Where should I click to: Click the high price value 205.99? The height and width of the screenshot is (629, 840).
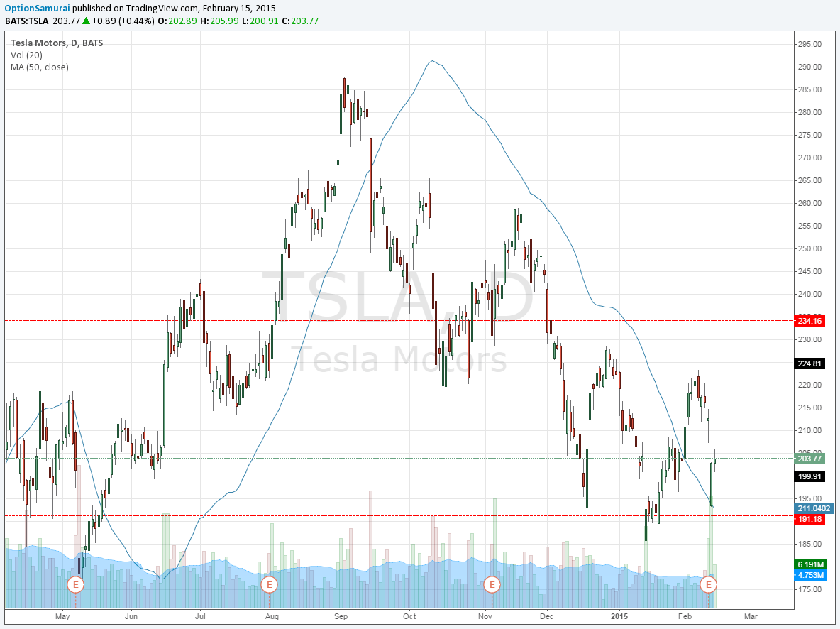(x=224, y=21)
